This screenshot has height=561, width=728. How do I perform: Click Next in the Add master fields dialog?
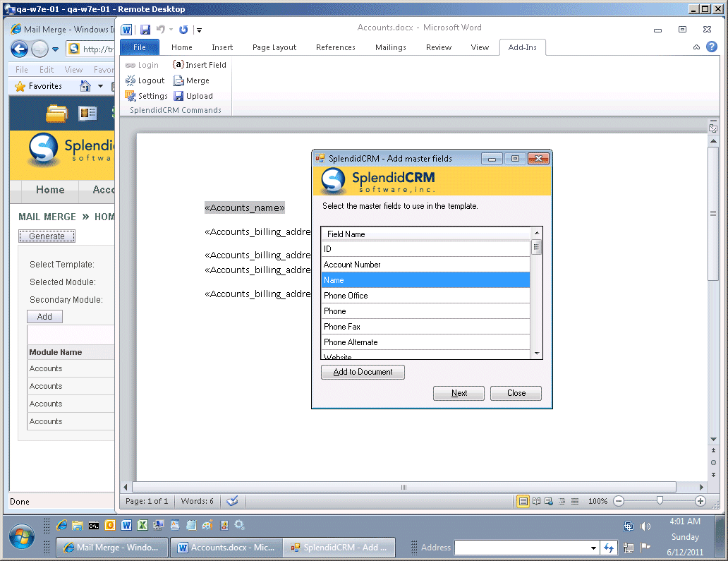[x=459, y=393]
